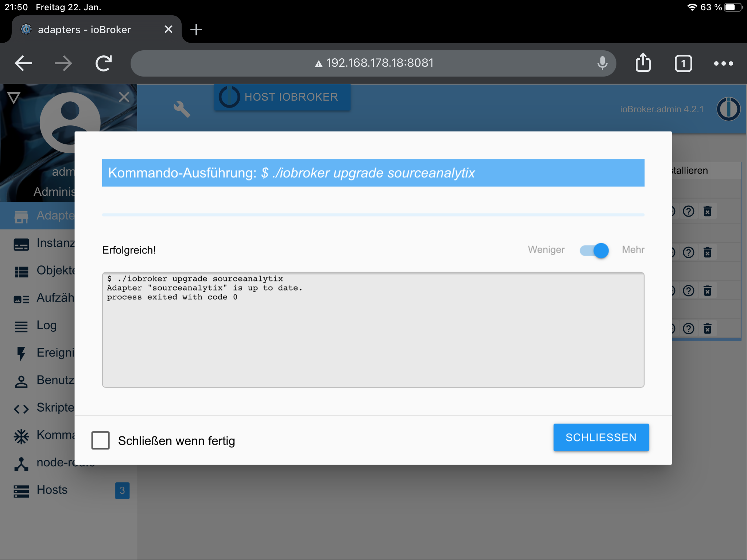This screenshot has height=560, width=747.
Task: Collapse sidebar using the triangle dropdown icon
Action: tap(13, 98)
